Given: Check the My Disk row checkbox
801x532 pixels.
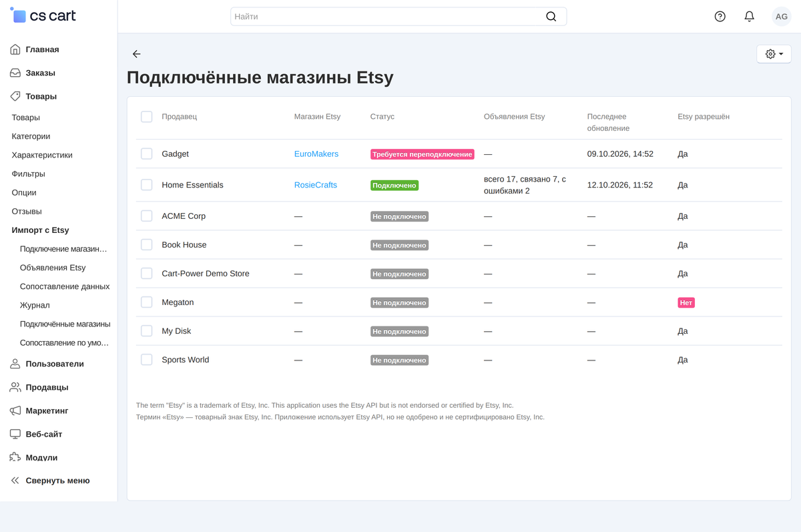Looking at the screenshot, I should coord(147,331).
